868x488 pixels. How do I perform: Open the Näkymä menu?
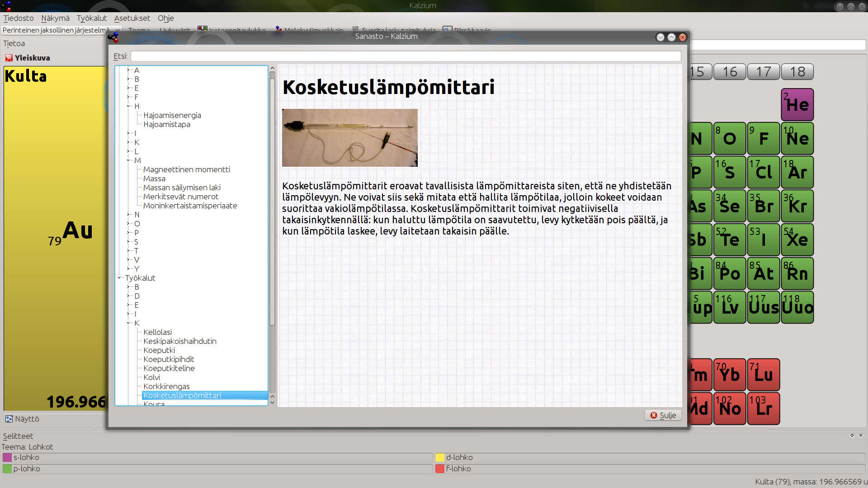[x=55, y=18]
